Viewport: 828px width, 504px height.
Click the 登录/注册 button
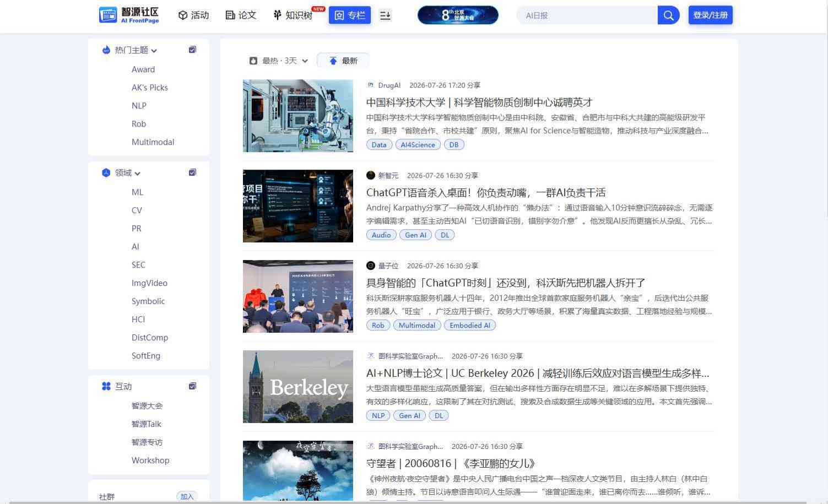click(711, 15)
